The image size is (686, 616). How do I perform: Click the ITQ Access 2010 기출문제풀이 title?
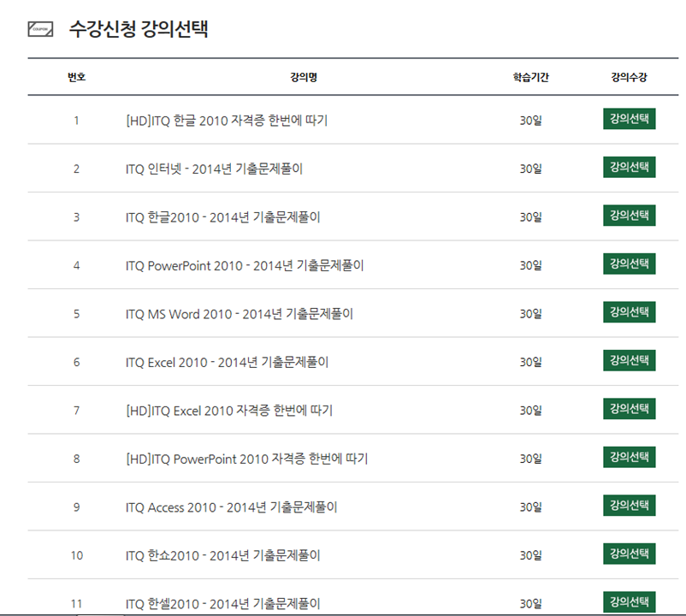(x=231, y=507)
